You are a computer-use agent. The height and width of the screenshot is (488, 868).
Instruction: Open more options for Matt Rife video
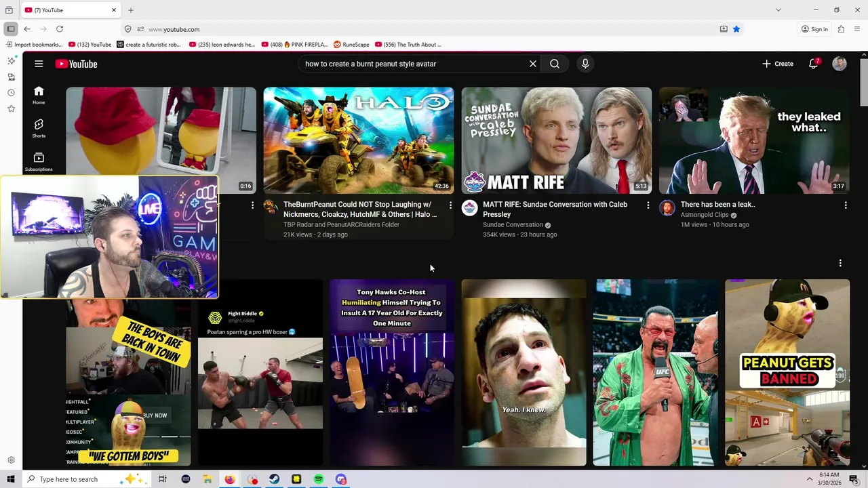click(x=648, y=205)
